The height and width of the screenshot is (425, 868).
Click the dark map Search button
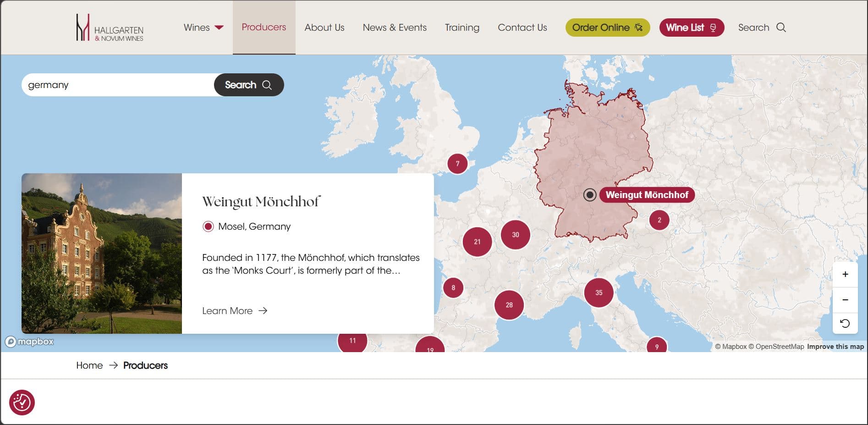[249, 85]
